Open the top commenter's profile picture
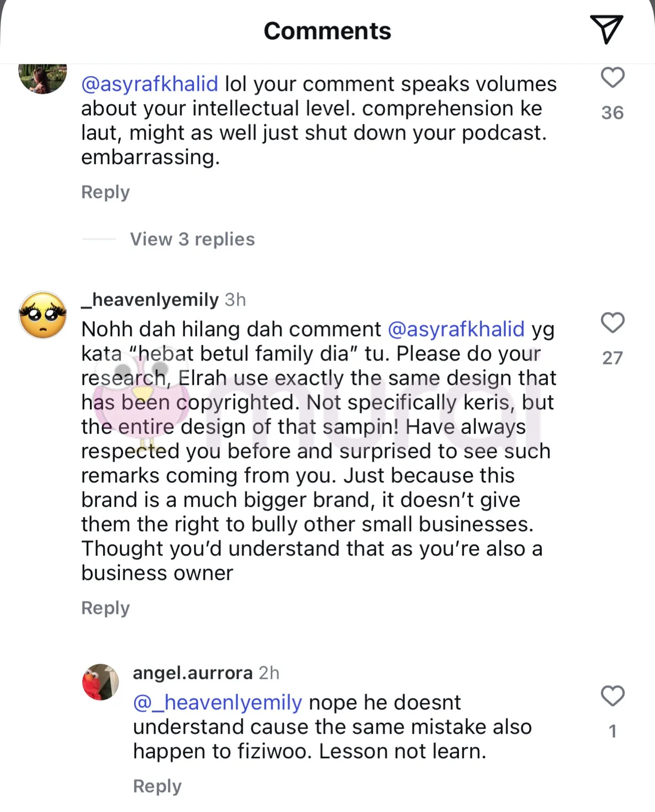The image size is (655, 812). pyautogui.click(x=43, y=76)
